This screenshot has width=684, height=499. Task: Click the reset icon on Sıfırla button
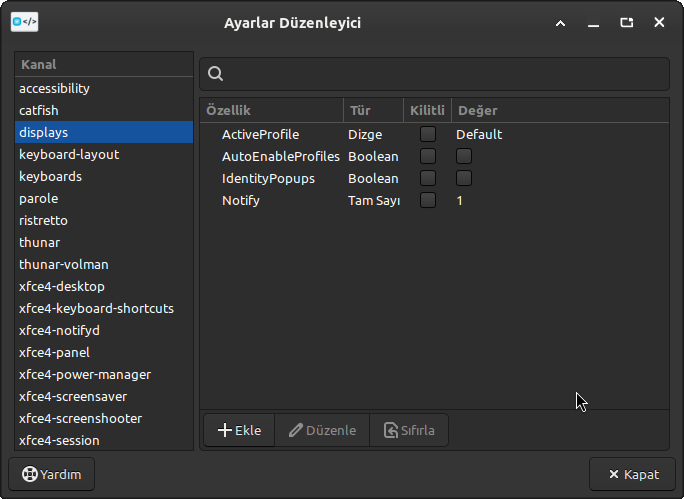point(390,430)
